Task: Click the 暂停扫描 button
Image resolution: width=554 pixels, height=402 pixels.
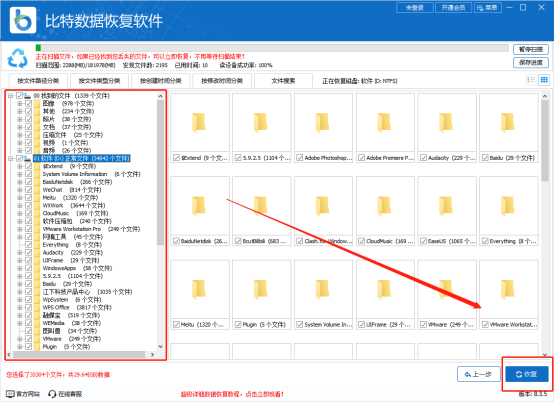Action: click(x=531, y=49)
